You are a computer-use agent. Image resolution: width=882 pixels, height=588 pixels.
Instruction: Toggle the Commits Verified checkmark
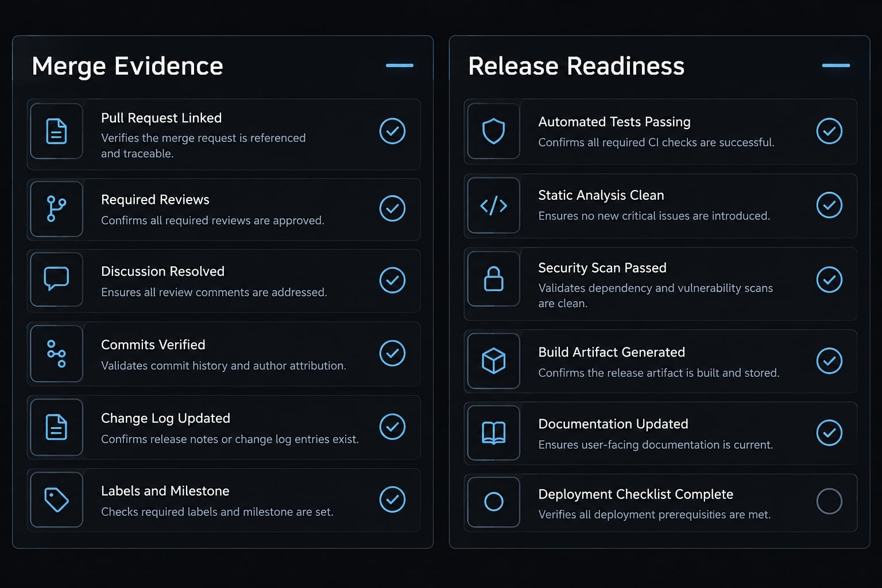click(x=393, y=353)
